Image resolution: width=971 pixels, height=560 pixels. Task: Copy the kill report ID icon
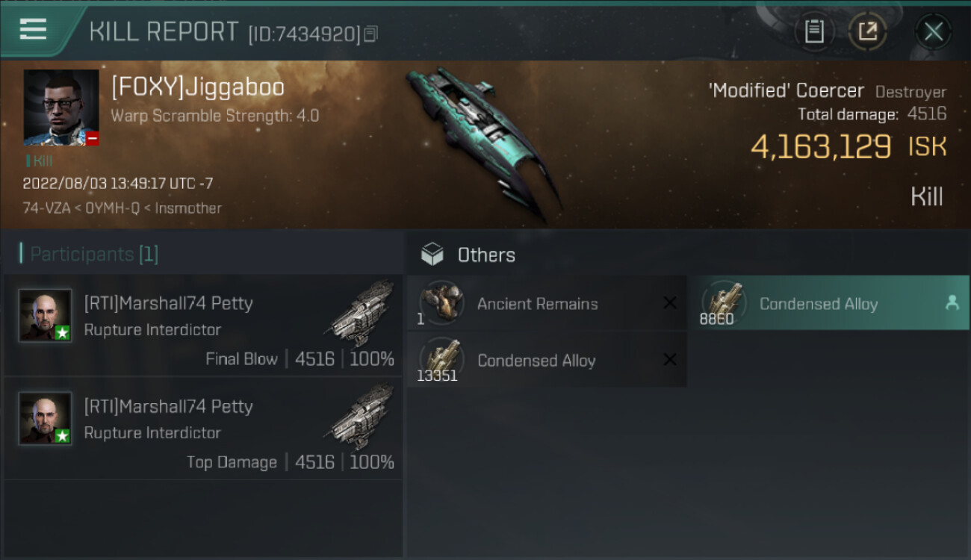(371, 34)
